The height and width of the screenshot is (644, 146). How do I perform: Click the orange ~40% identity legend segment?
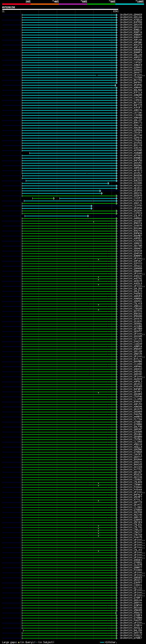click(x=45, y=4)
